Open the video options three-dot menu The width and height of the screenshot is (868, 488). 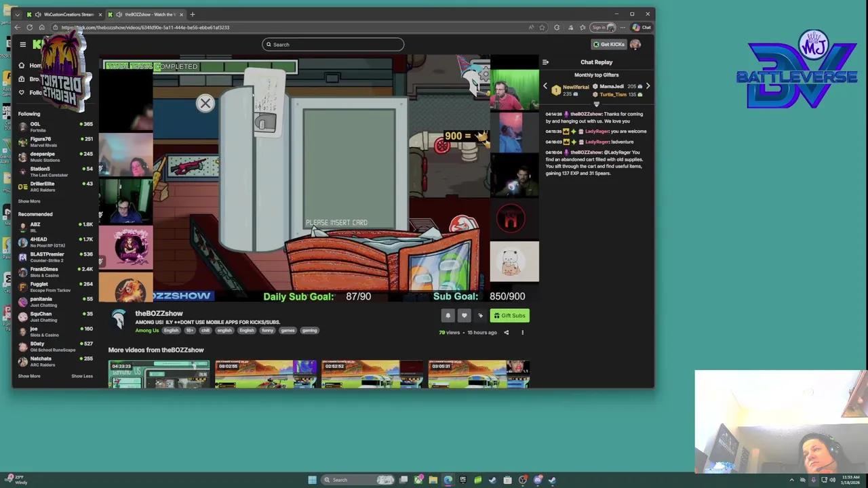[522, 333]
